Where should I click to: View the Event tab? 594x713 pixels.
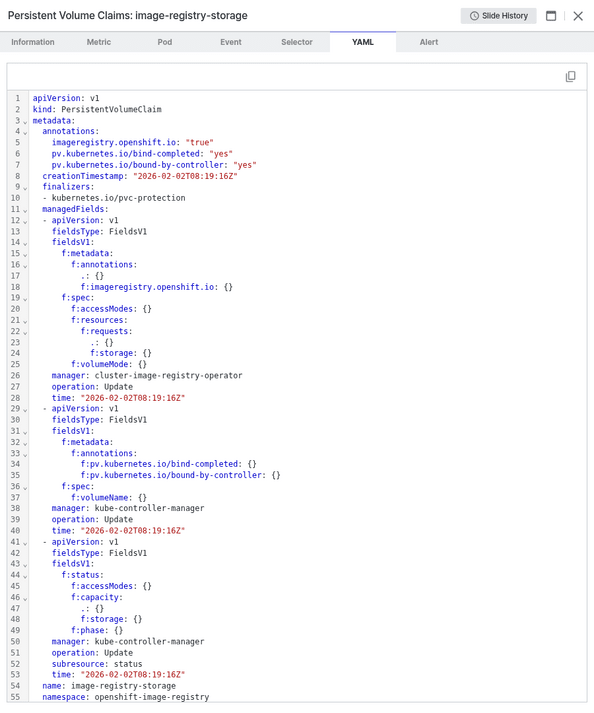231,42
